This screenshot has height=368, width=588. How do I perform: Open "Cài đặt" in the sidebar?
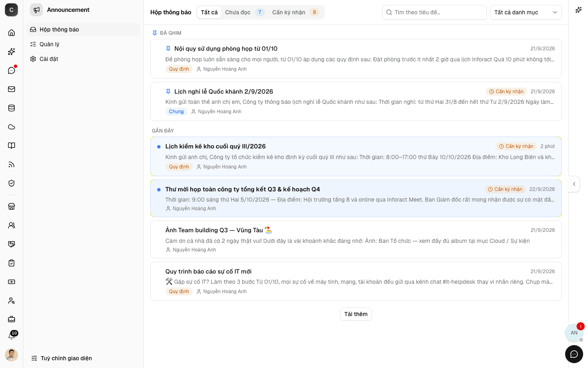click(83, 59)
